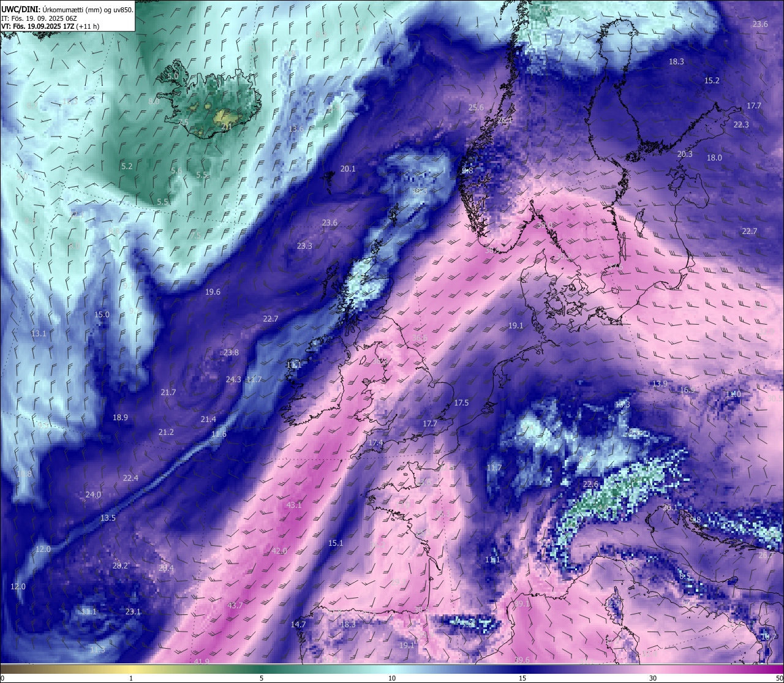Screen dimensions: 784x683
Task: Click the map value 21.7
Action: tap(168, 393)
